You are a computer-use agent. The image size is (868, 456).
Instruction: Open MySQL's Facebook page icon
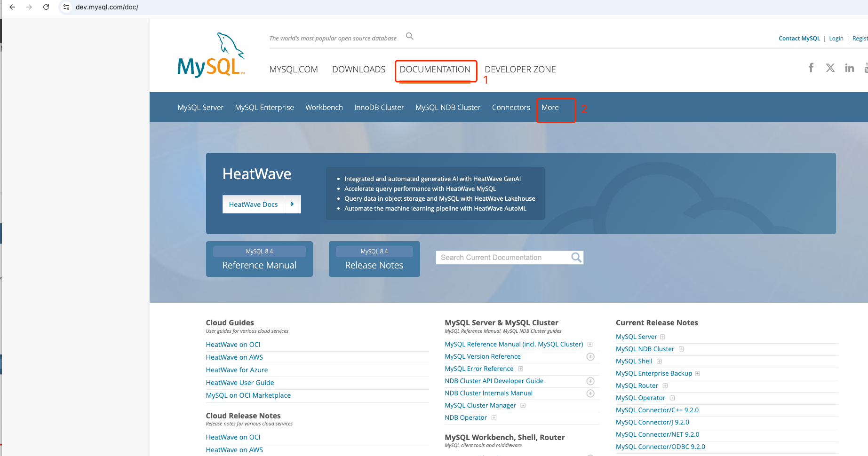811,68
